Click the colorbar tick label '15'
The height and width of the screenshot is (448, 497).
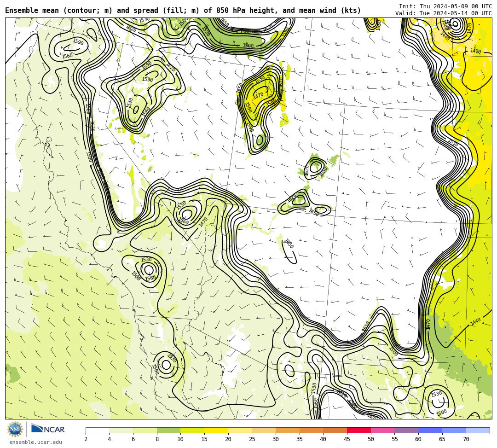[204, 439]
